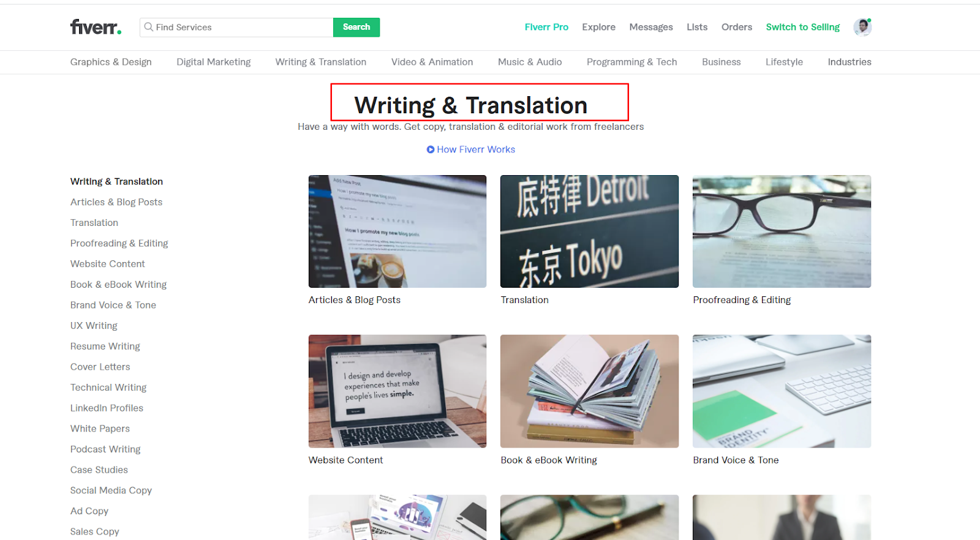Screen dimensions: 980x540
Task: Open Music & Audio category menu
Action: [x=530, y=62]
